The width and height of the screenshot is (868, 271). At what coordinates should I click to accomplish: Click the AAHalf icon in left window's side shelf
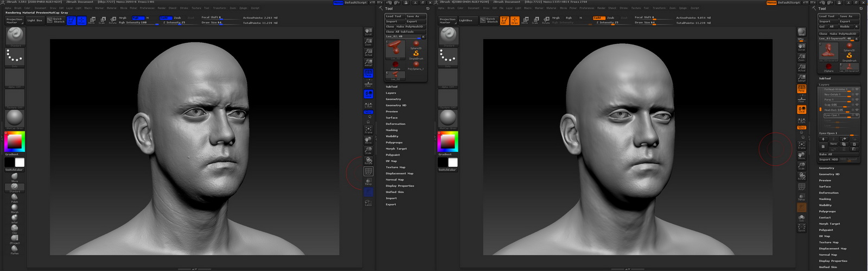click(x=368, y=63)
